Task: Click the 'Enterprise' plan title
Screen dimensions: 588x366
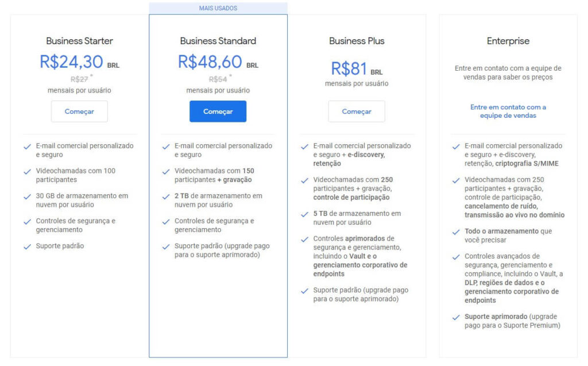Action: coord(509,41)
